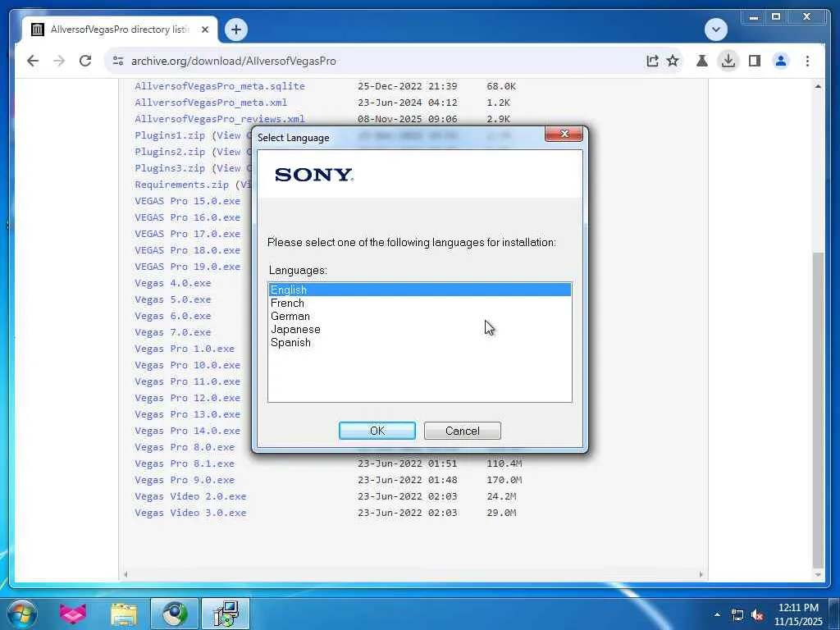Download VEGAS Pro 18.0.exe

click(x=188, y=250)
